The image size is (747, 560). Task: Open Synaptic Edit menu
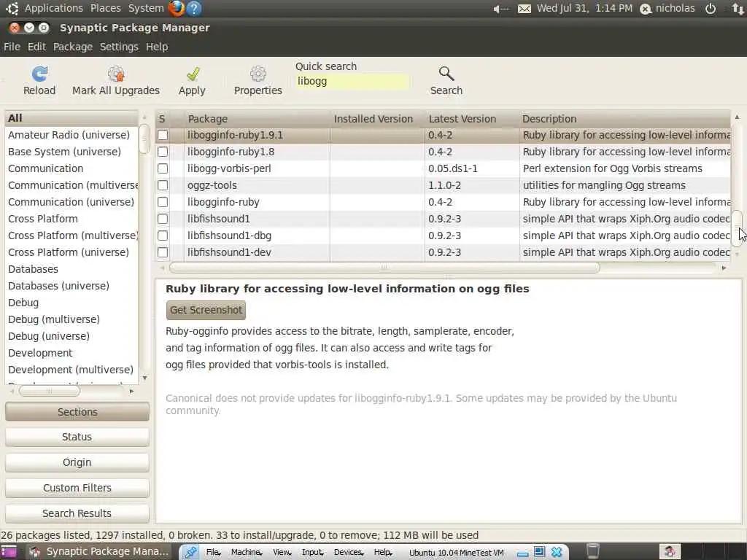[36, 47]
